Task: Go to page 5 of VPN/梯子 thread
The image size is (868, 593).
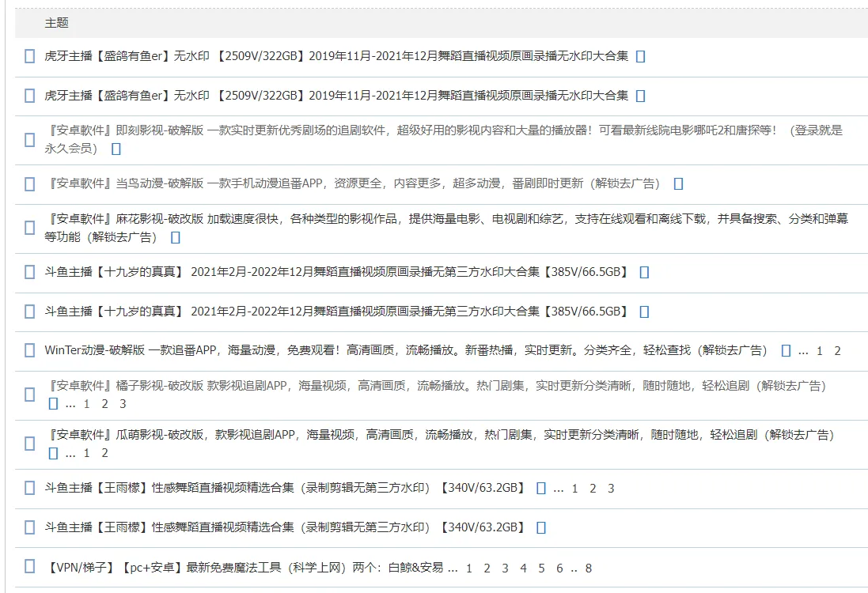Action: click(x=541, y=568)
